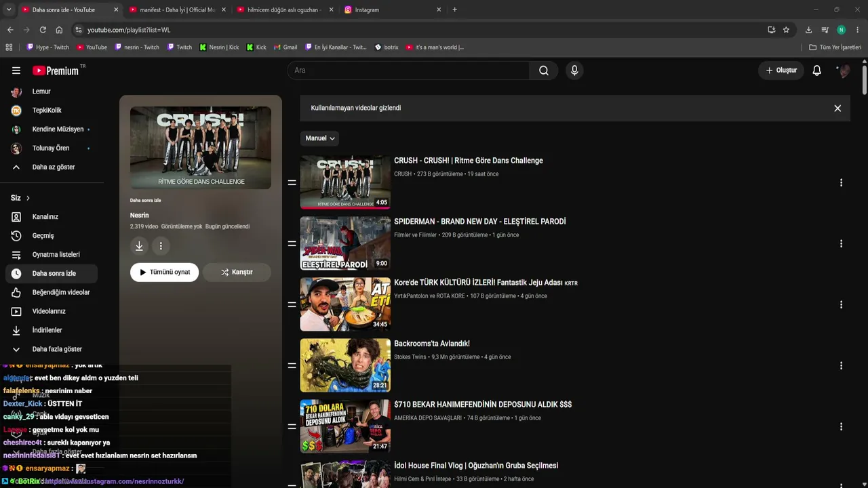This screenshot has width=868, height=488.
Task: Open the Manuel sort dropdown
Action: tap(319, 138)
